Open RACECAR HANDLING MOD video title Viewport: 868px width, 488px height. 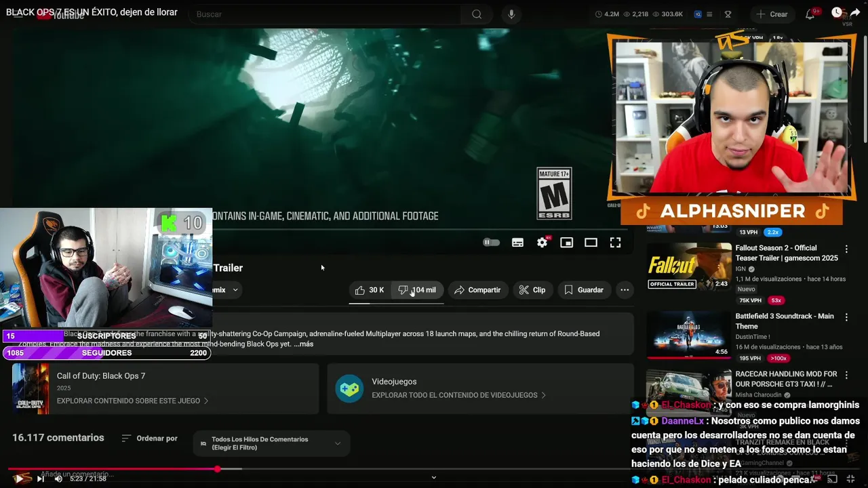[787, 378]
